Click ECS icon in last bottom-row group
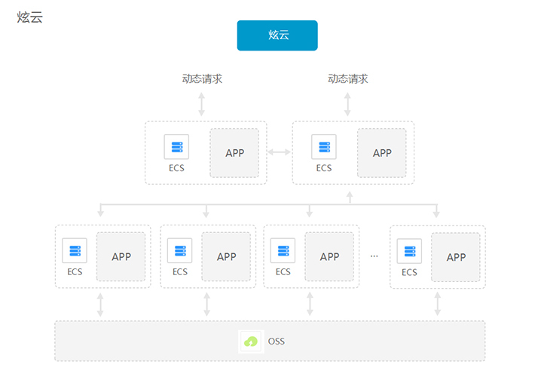This screenshot has height=392, width=541. coord(409,251)
